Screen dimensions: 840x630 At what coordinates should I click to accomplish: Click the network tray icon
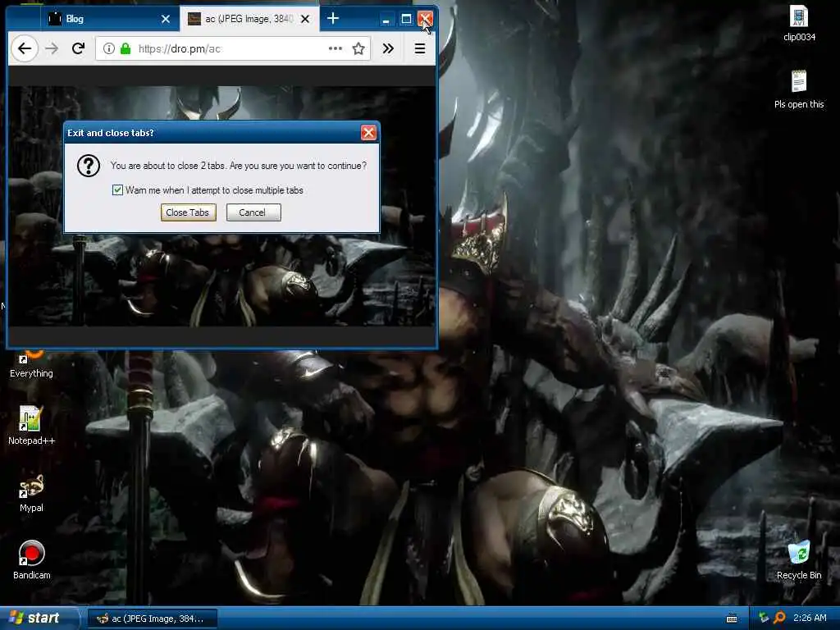click(x=764, y=618)
